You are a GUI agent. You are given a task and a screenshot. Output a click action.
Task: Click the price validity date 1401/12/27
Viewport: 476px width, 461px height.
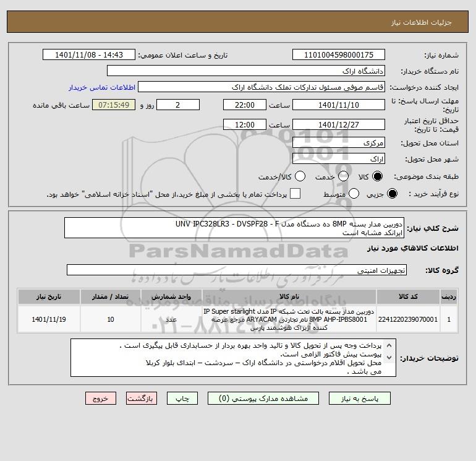click(339, 124)
